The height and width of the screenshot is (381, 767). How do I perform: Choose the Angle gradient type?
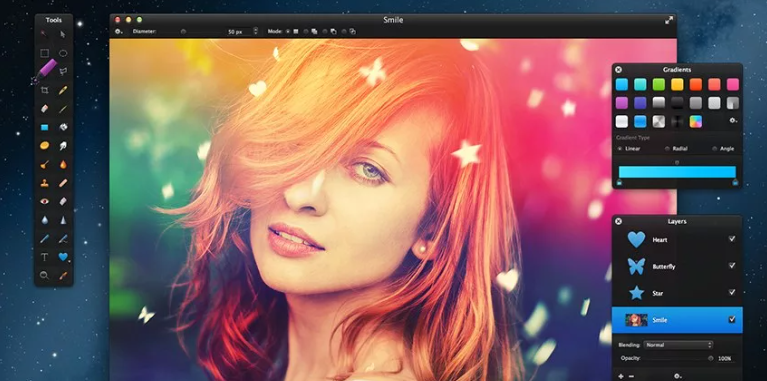pyautogui.click(x=715, y=149)
